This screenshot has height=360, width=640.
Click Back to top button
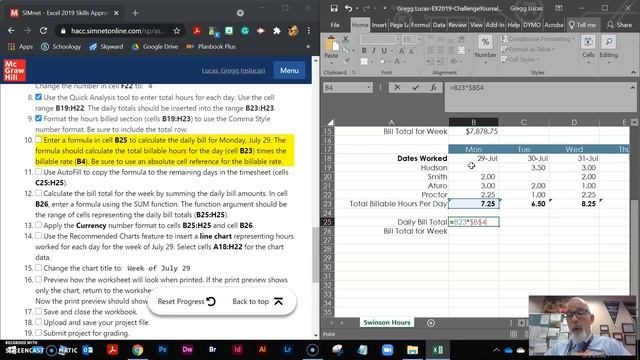click(258, 302)
